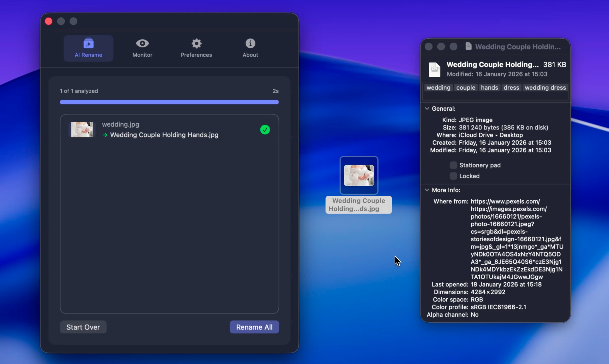Collapse the More Info section
The height and width of the screenshot is (364, 609).
(x=427, y=190)
